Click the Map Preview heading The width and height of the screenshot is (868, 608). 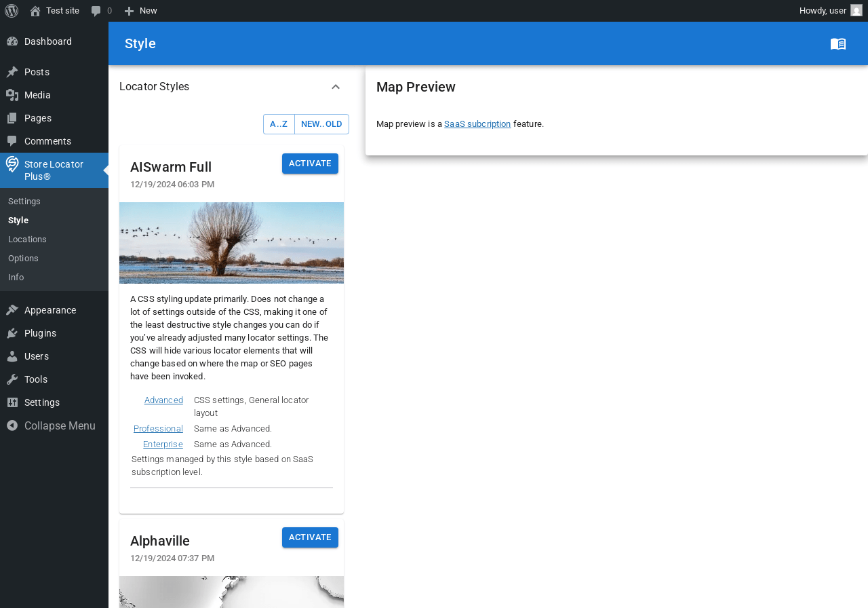click(x=416, y=87)
